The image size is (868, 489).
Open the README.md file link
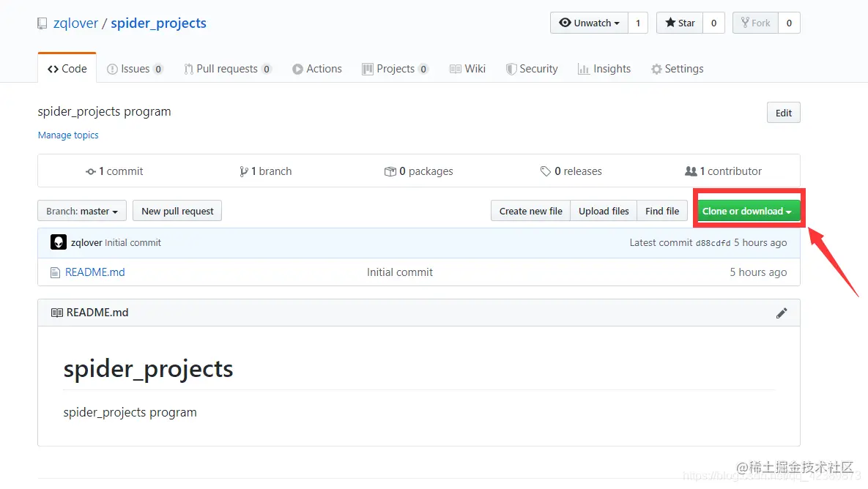click(x=95, y=272)
